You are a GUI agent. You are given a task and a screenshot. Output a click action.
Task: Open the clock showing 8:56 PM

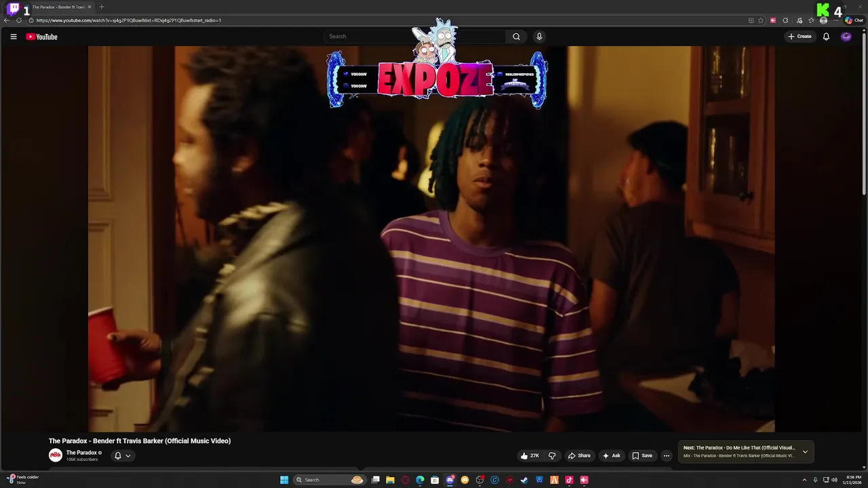pyautogui.click(x=853, y=480)
